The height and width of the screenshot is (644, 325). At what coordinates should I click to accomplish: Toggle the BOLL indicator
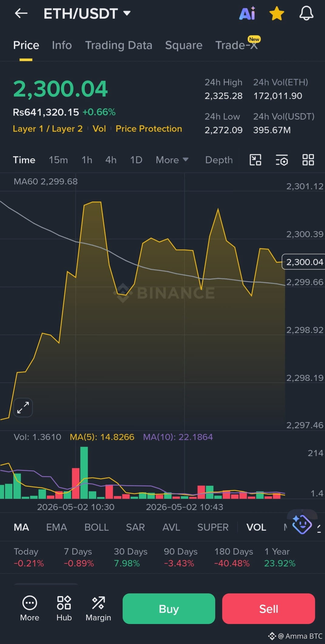coord(96,527)
